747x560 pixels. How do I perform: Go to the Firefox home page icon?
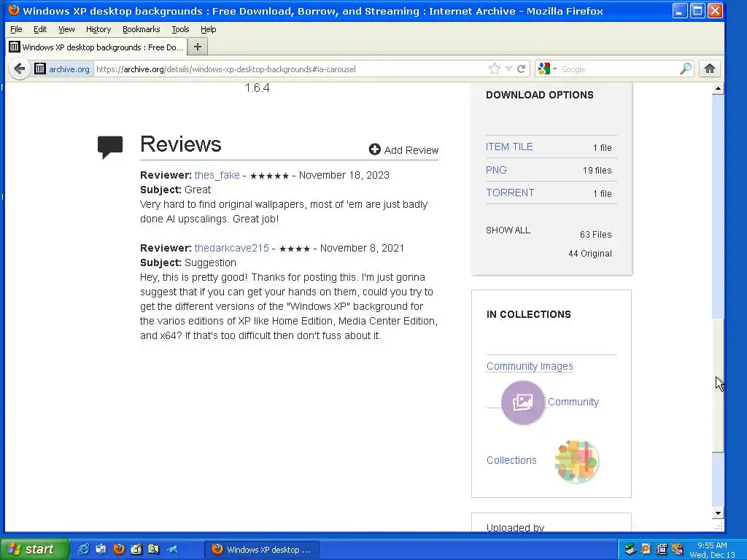pos(709,69)
